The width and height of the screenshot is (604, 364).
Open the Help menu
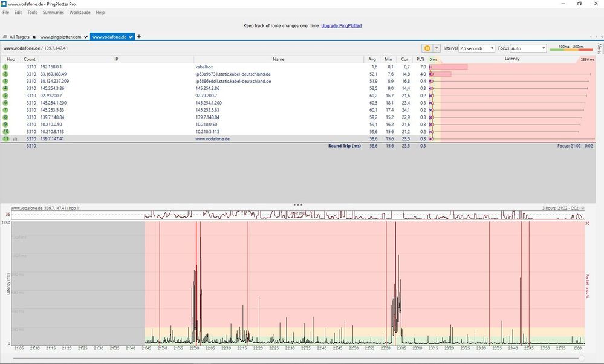coord(100,12)
